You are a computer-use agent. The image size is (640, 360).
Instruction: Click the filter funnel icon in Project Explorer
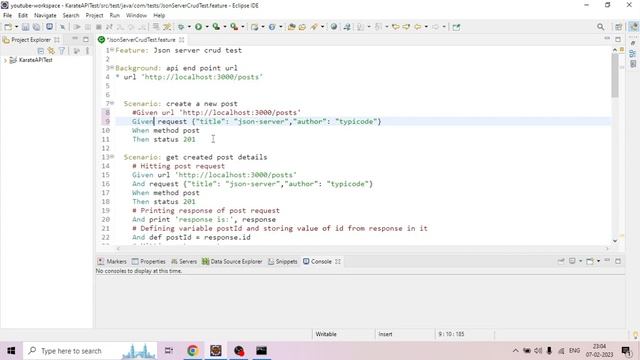tap(62, 51)
